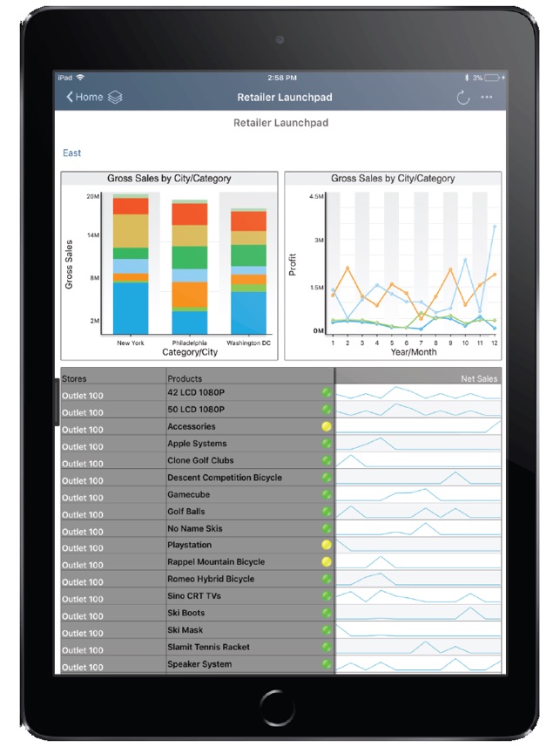Click green status dot for Speaker System
The image size is (560, 747).
point(327,664)
